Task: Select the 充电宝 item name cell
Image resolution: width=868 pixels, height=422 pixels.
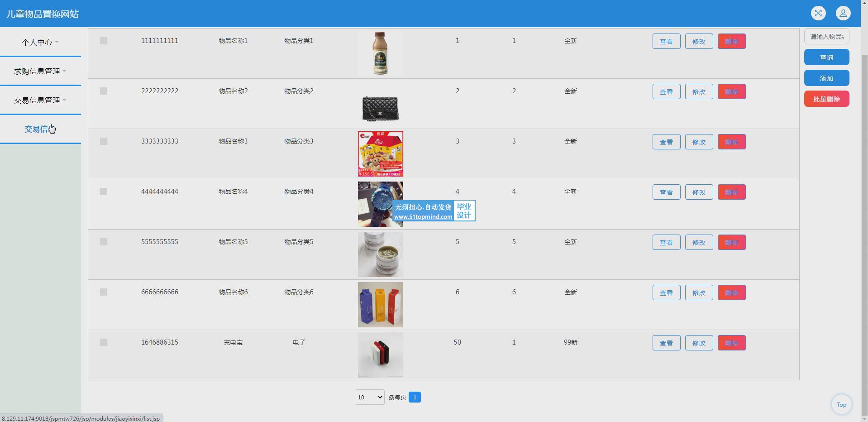Action: pos(233,342)
